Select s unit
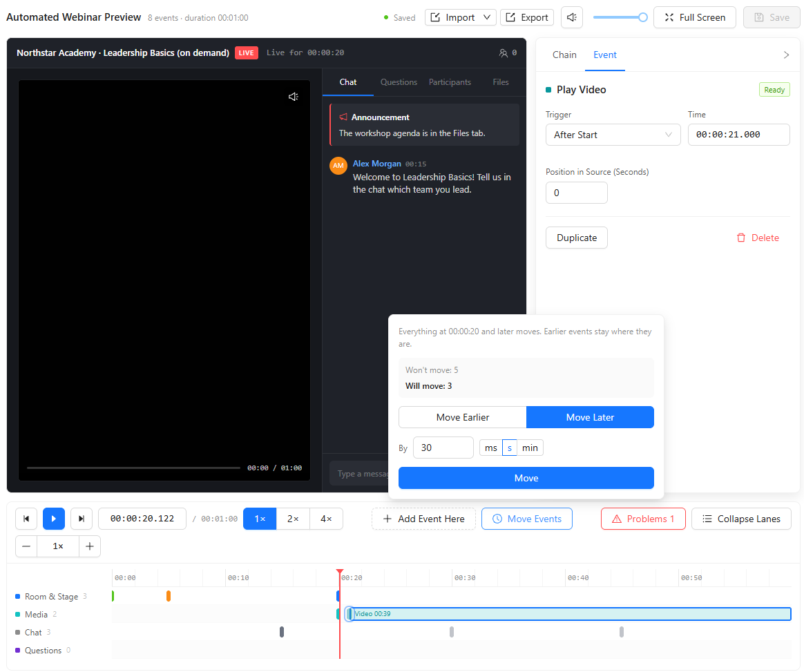This screenshot has width=804, height=672. (x=510, y=448)
